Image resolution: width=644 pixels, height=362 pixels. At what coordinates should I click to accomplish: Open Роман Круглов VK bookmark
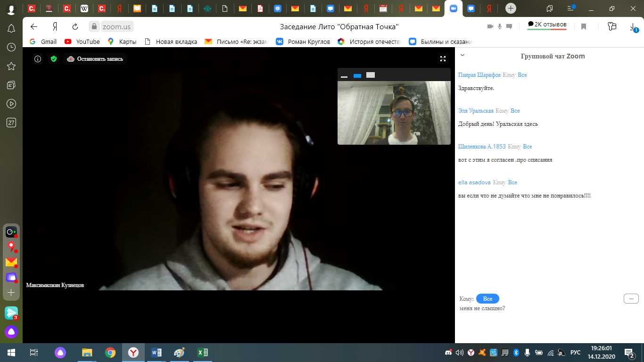point(303,41)
